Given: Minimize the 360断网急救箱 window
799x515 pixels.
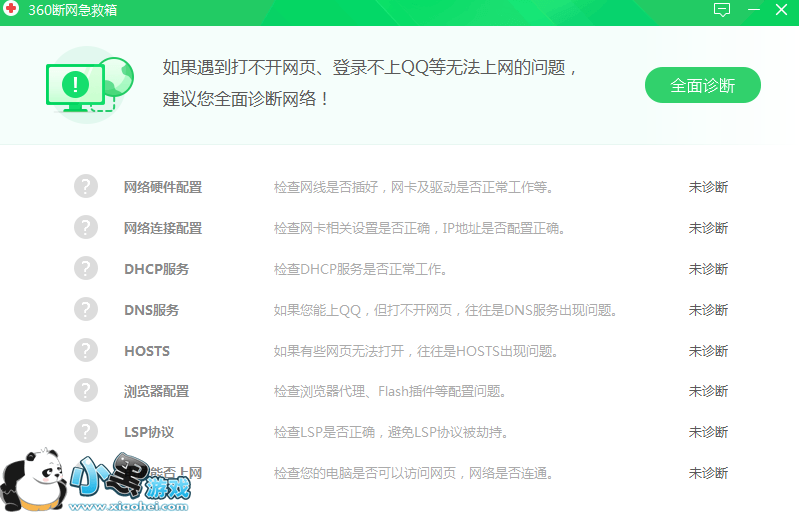Looking at the screenshot, I should [754, 10].
